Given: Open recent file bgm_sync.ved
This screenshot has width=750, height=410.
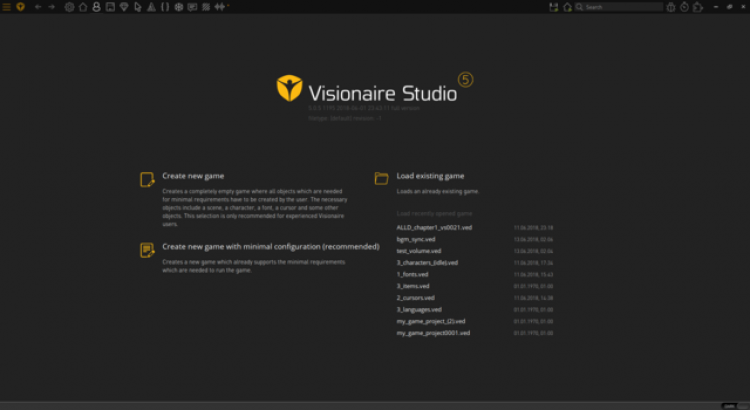Looking at the screenshot, I should [x=416, y=239].
